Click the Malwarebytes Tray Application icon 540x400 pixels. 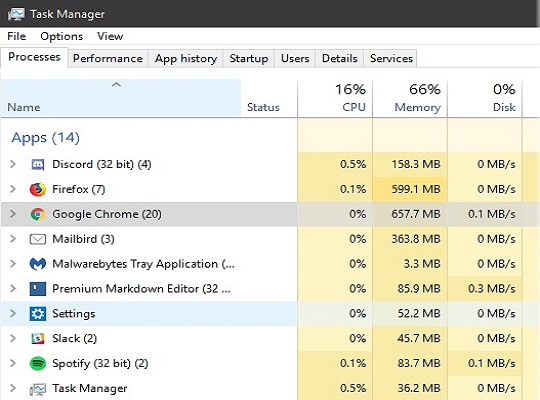tap(38, 264)
